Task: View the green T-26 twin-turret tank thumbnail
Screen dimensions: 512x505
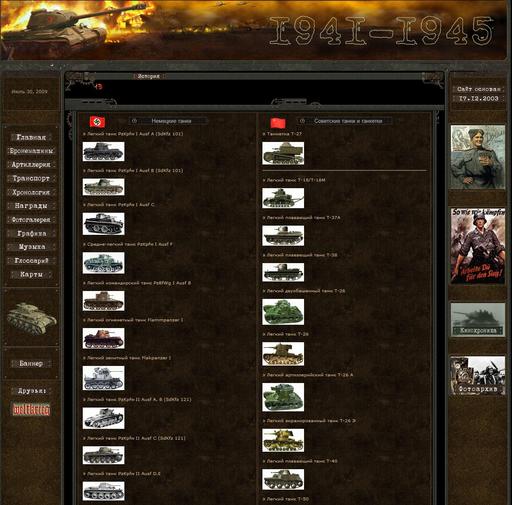Action: click(x=283, y=312)
